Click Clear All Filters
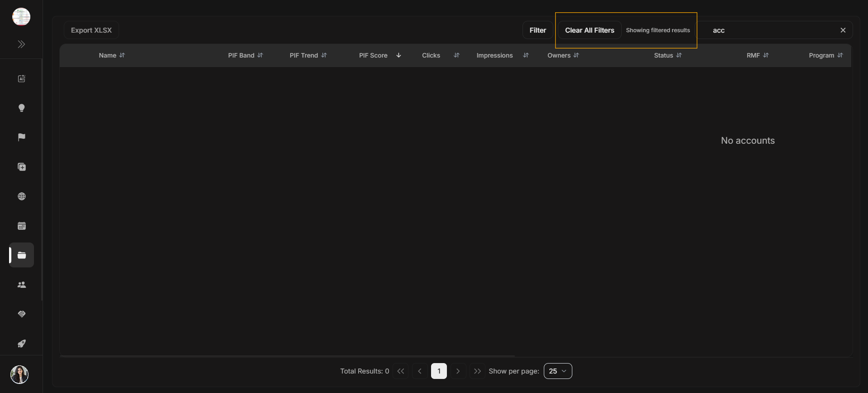The width and height of the screenshot is (868, 393). click(590, 30)
